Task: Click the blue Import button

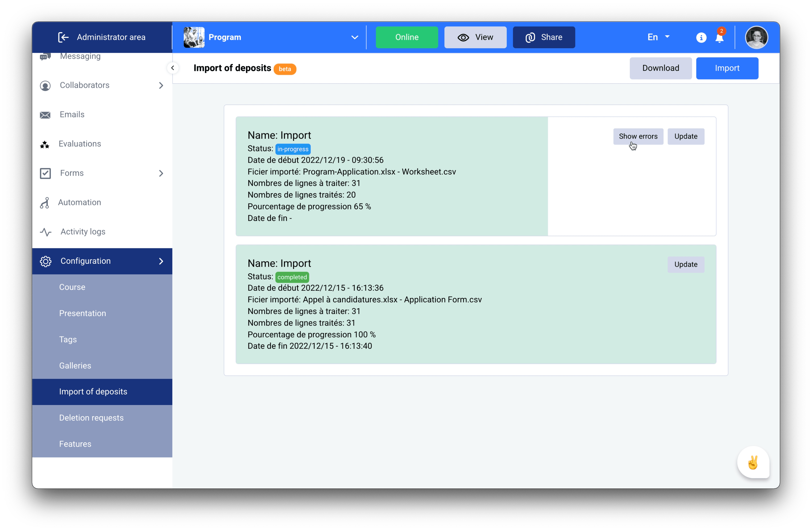Action: (727, 68)
